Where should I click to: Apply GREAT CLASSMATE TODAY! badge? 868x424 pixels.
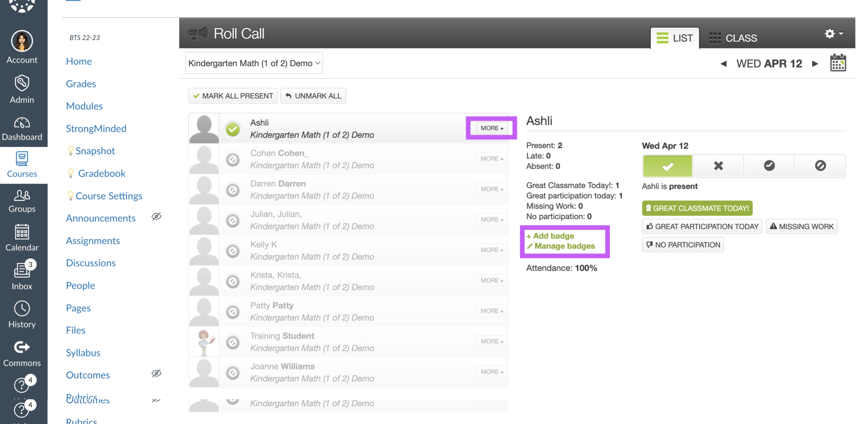[697, 208]
